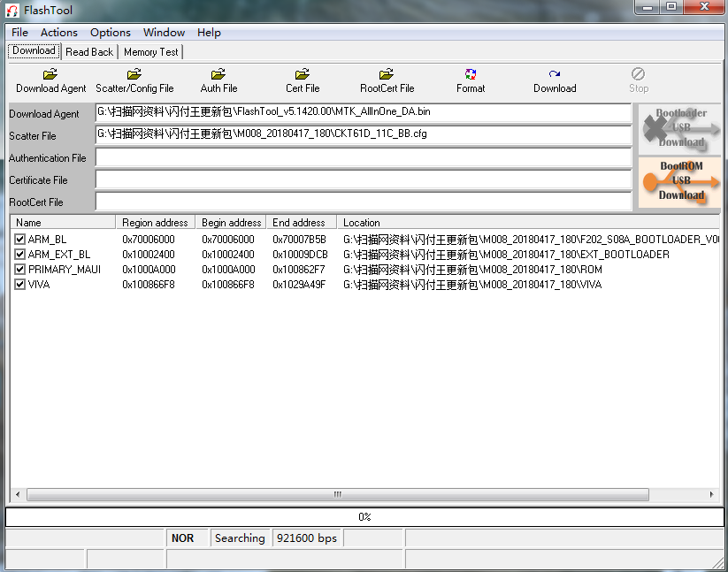This screenshot has width=728, height=572.
Task: Open the Options menu
Action: 110,33
